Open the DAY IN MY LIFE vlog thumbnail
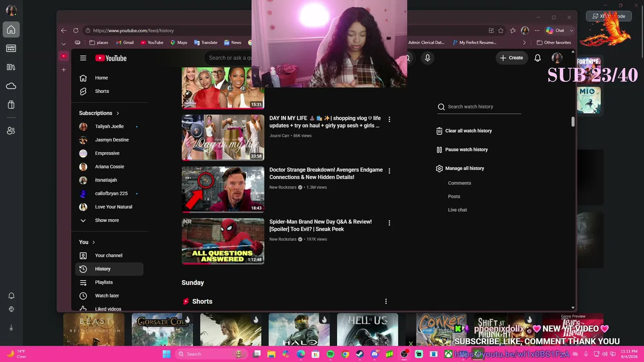 pyautogui.click(x=223, y=137)
